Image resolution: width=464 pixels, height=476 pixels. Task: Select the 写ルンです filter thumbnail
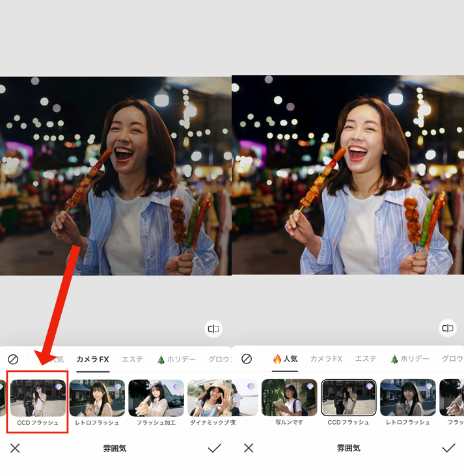[x=289, y=398]
